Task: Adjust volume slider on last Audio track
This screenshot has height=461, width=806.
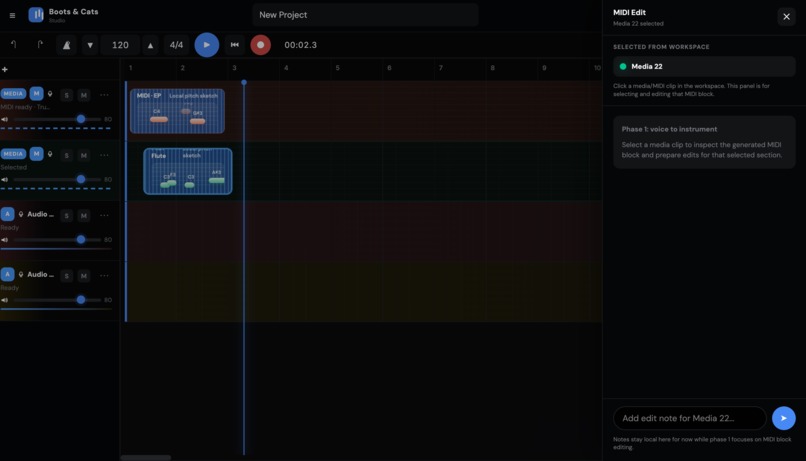Action: tap(58, 300)
